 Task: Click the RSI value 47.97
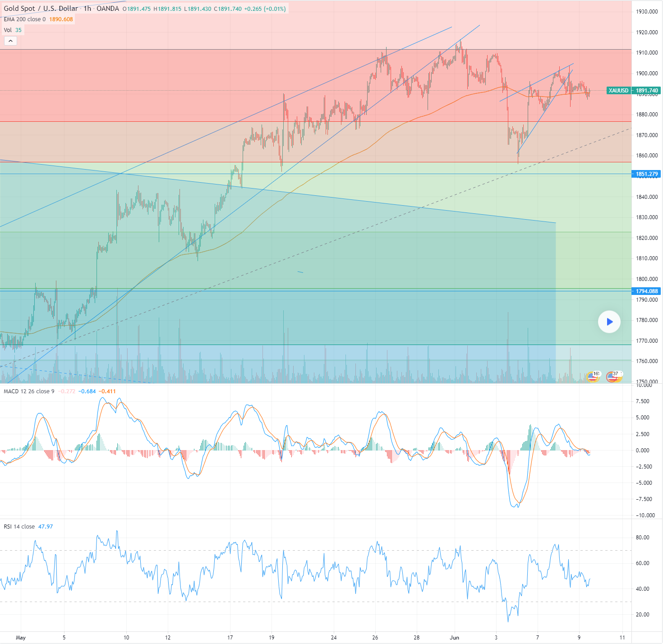pyautogui.click(x=46, y=527)
